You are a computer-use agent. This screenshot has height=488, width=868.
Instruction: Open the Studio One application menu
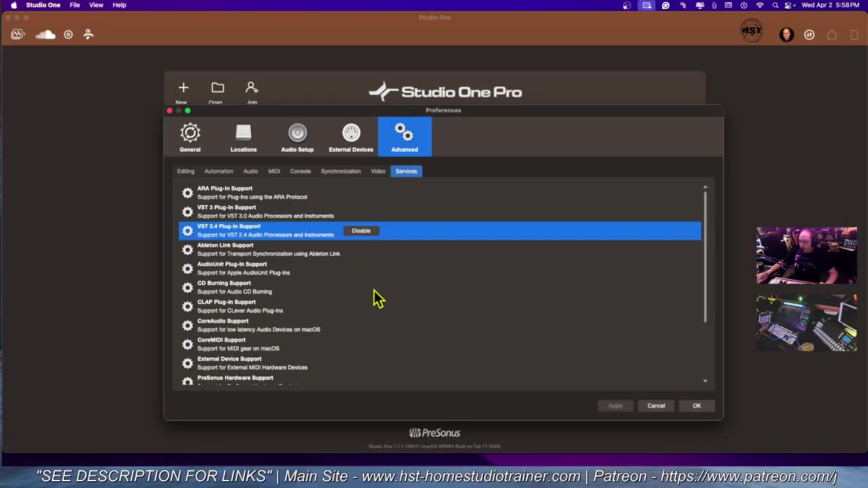coord(43,5)
